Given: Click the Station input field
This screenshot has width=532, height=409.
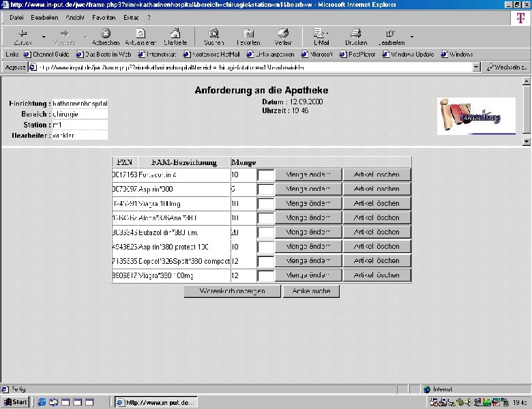Looking at the screenshot, I should [x=80, y=125].
